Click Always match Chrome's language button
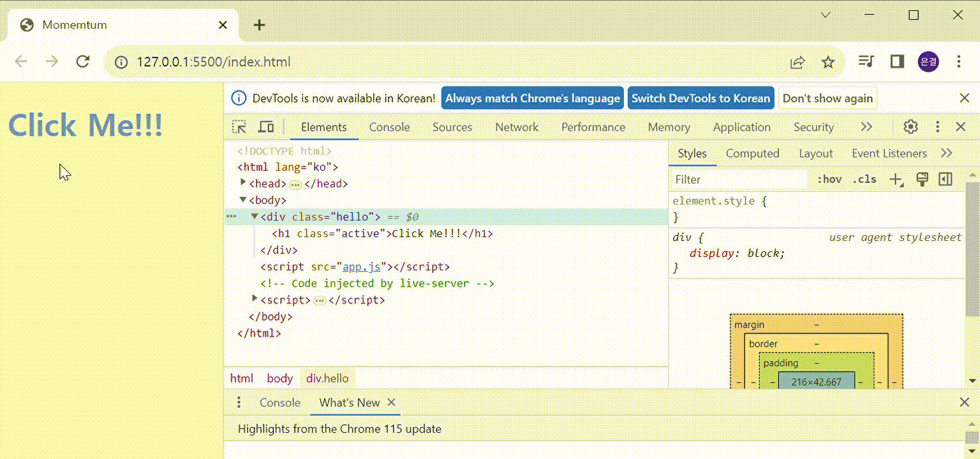This screenshot has height=459, width=980. point(533,98)
